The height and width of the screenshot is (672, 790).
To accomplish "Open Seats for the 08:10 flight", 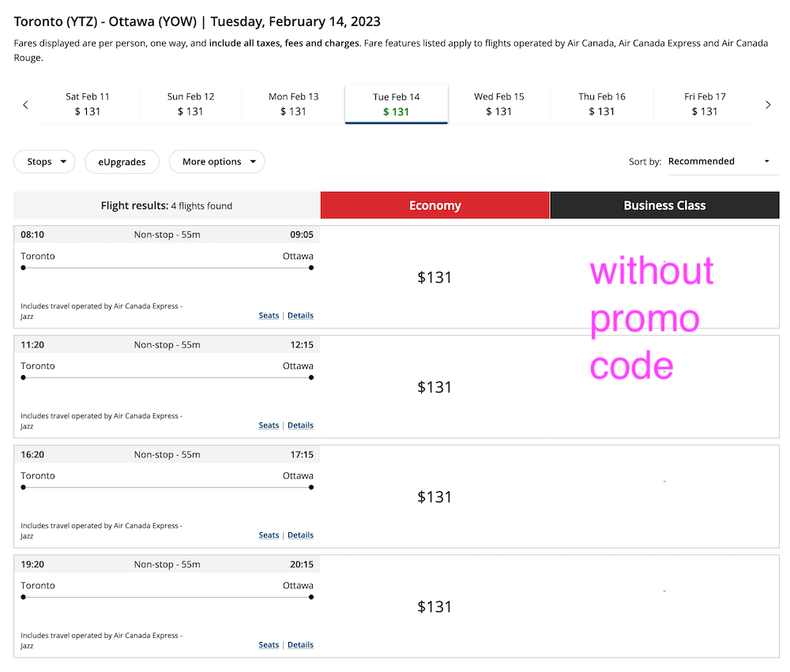I will pyautogui.click(x=269, y=315).
